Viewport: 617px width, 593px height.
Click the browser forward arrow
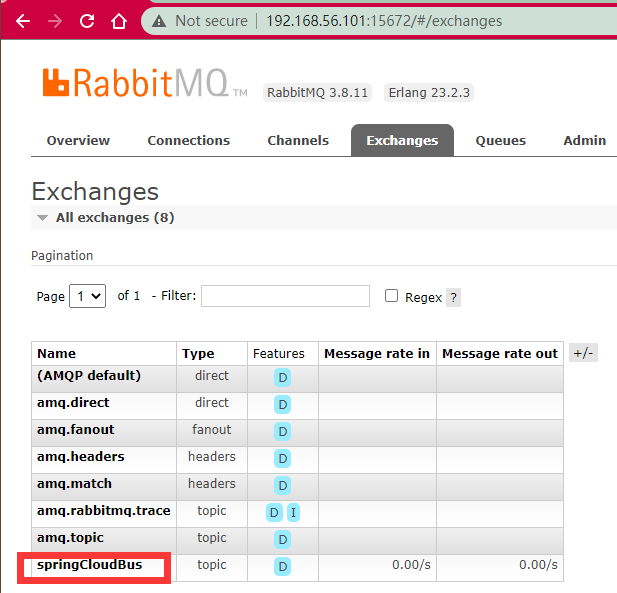click(55, 21)
